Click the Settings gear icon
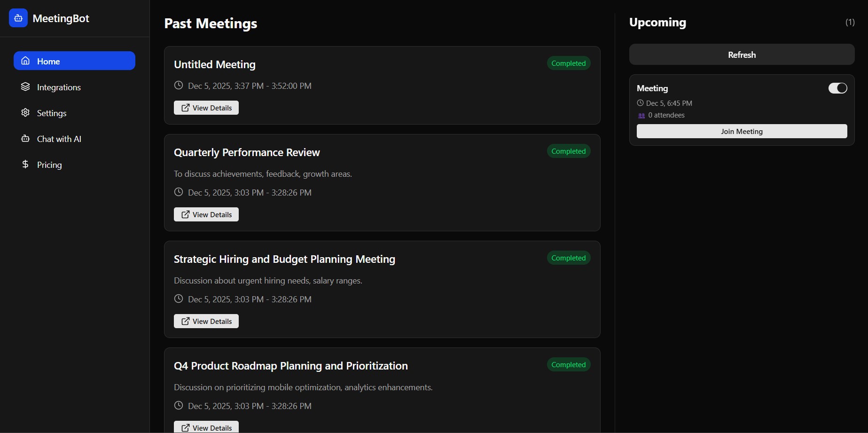The height and width of the screenshot is (433, 868). pyautogui.click(x=25, y=113)
